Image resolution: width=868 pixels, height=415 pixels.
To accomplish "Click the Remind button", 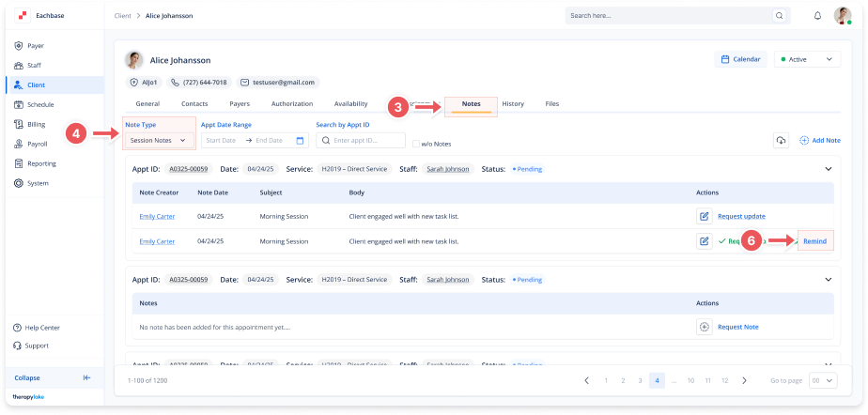I will point(814,241).
